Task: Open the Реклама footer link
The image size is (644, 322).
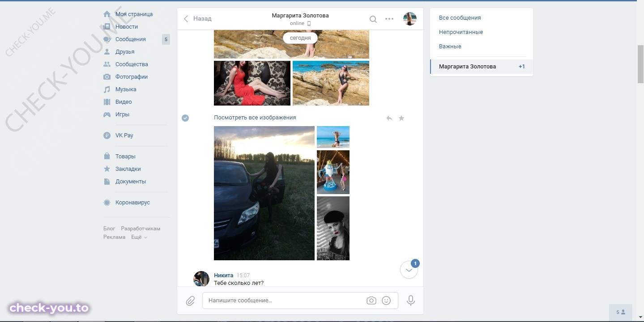Action: [114, 237]
